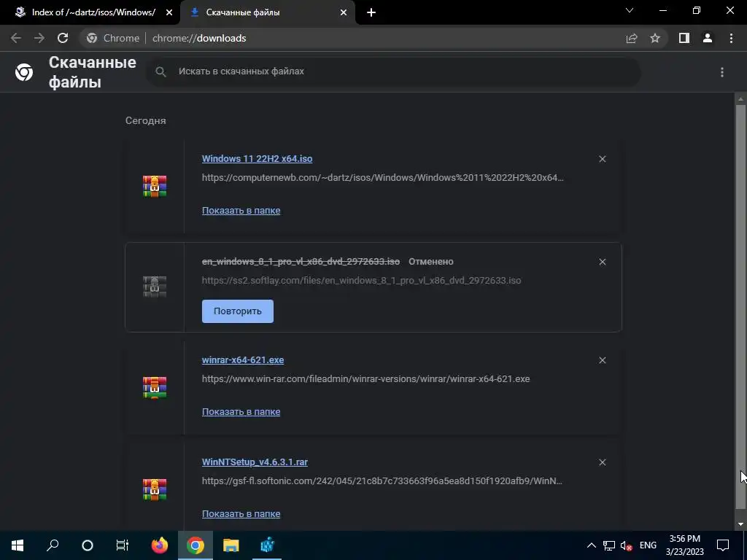Toggle the Chrome side panel icon
747x560 pixels.
click(x=684, y=38)
